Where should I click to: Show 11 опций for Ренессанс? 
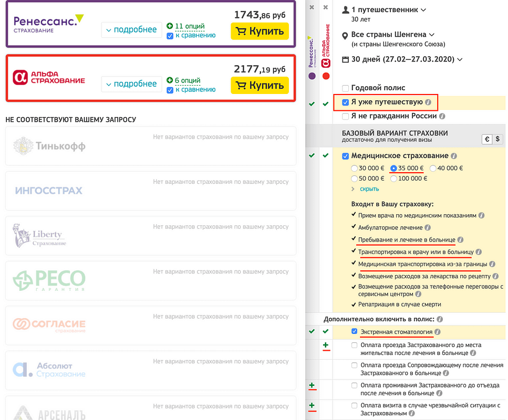[x=190, y=26]
